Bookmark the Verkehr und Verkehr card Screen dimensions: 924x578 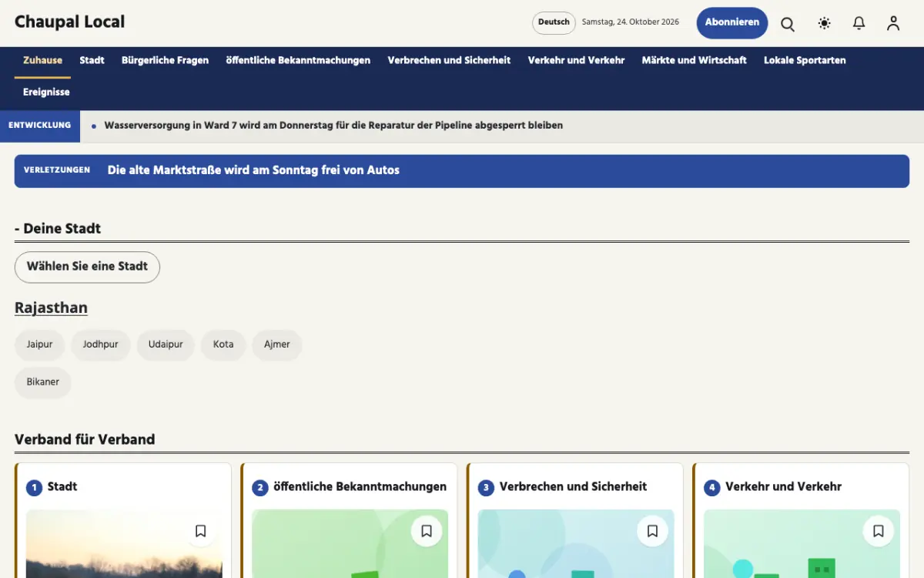click(879, 531)
